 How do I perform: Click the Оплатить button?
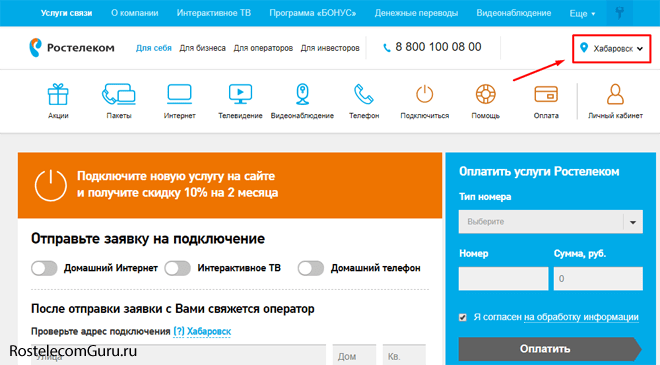[550, 349]
